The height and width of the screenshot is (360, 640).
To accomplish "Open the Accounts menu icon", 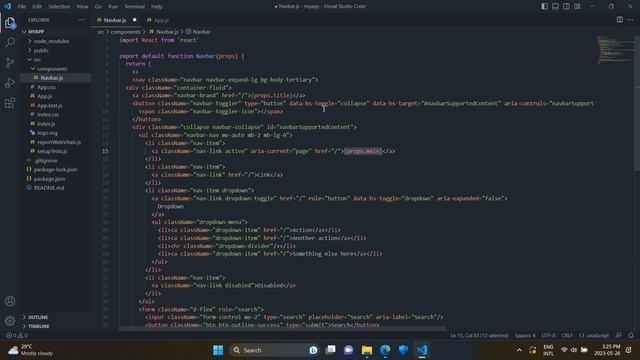I will click(10, 301).
